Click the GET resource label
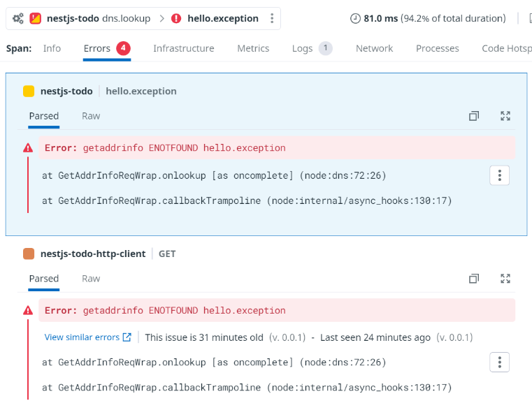The width and height of the screenshot is (532, 410). coord(167,254)
